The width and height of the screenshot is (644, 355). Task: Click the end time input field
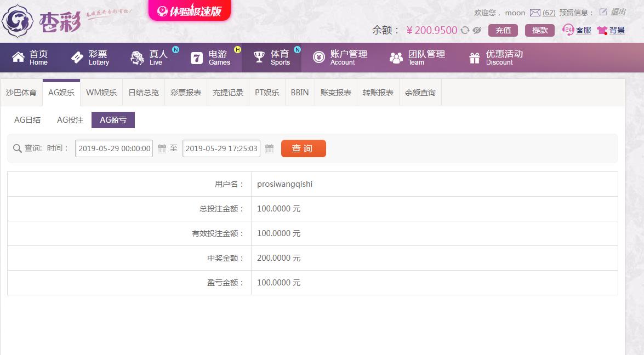pos(221,148)
